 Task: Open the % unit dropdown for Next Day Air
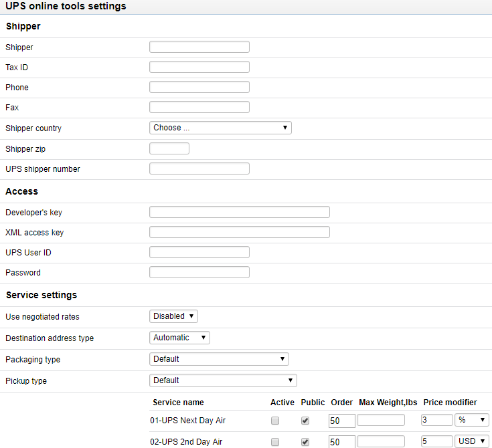click(472, 420)
